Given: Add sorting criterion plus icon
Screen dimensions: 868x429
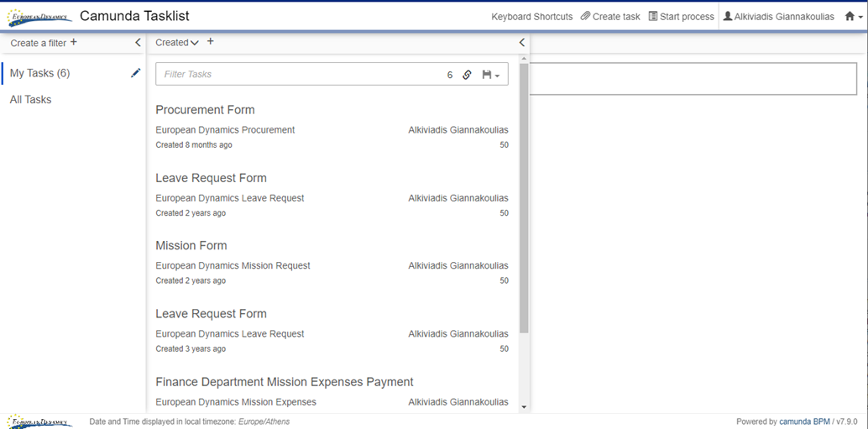Looking at the screenshot, I should coord(211,41).
